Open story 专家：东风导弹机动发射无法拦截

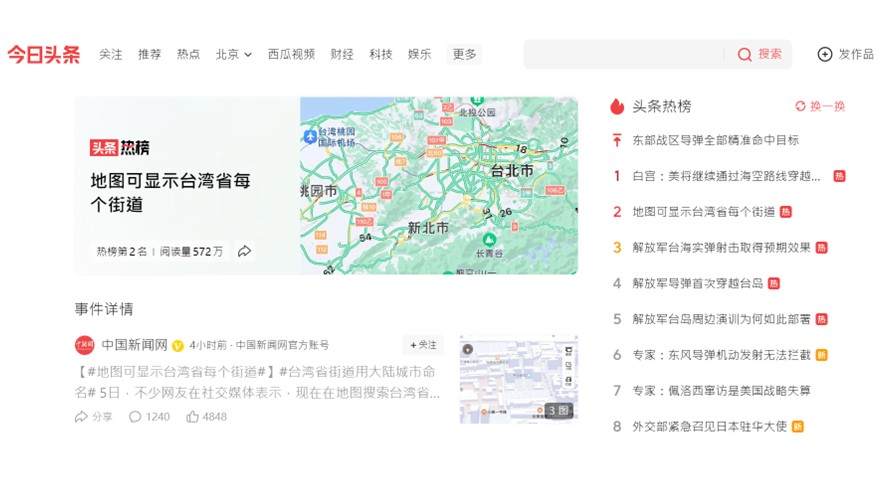click(x=722, y=355)
